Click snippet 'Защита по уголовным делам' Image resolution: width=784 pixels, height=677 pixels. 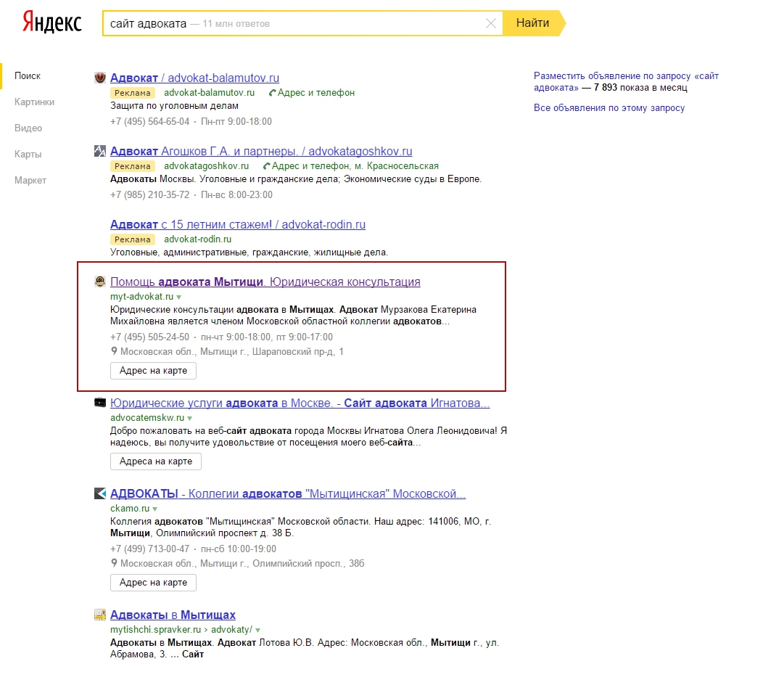pyautogui.click(x=174, y=106)
